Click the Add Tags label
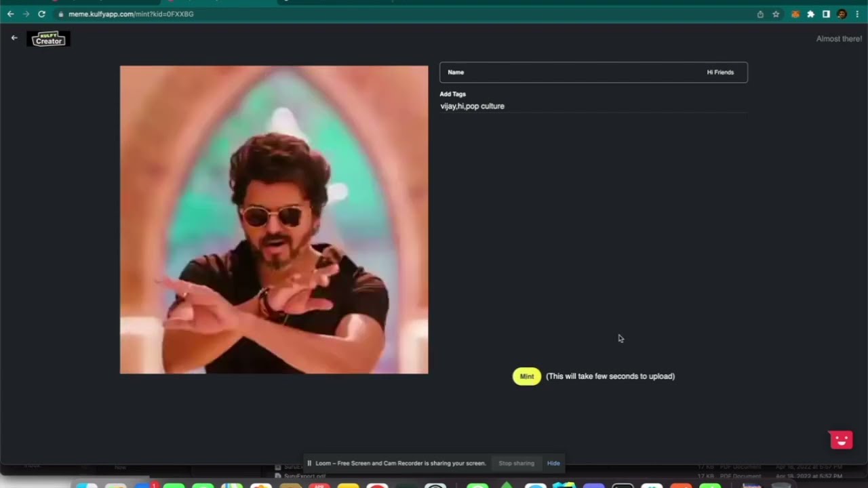868x488 pixels. [453, 94]
